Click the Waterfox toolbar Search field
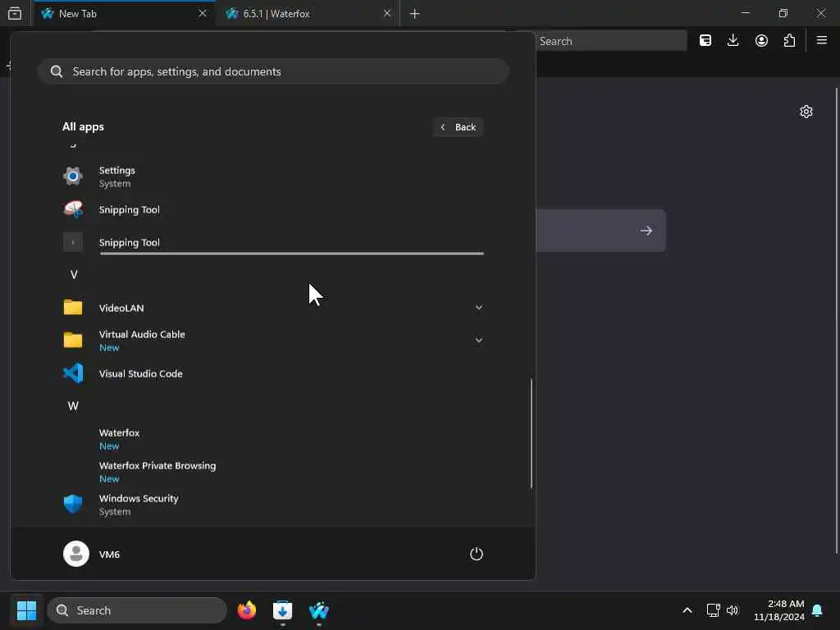This screenshot has height=630, width=840. click(x=610, y=41)
